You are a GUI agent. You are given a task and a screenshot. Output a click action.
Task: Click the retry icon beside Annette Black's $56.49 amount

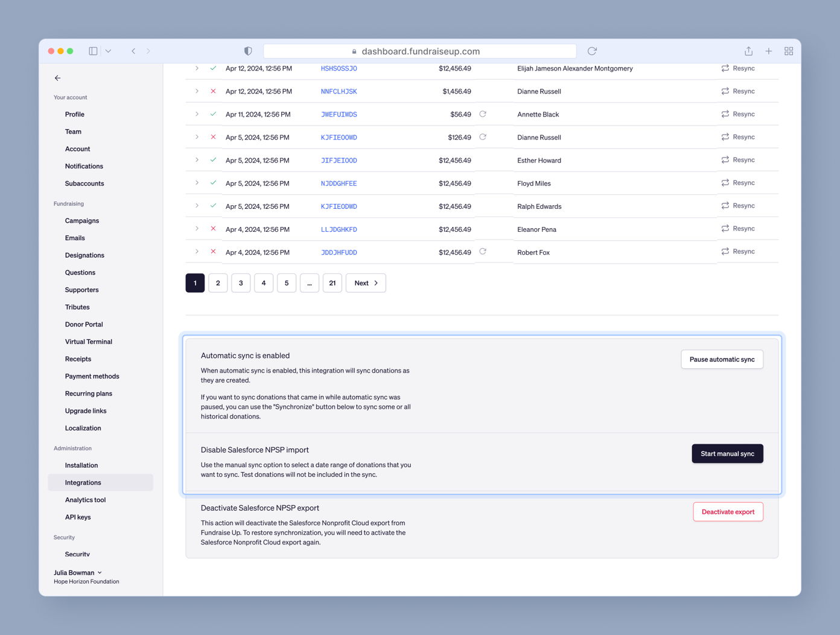click(482, 113)
